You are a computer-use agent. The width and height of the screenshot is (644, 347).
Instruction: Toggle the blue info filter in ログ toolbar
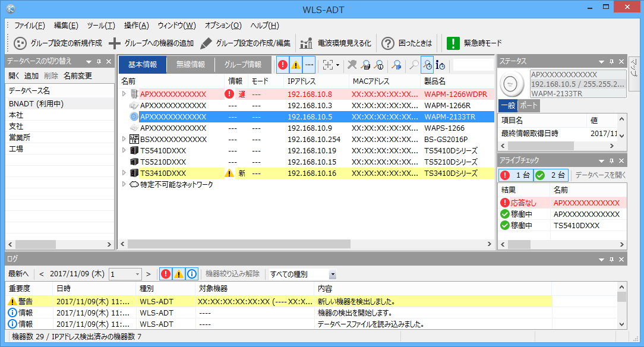(192, 274)
